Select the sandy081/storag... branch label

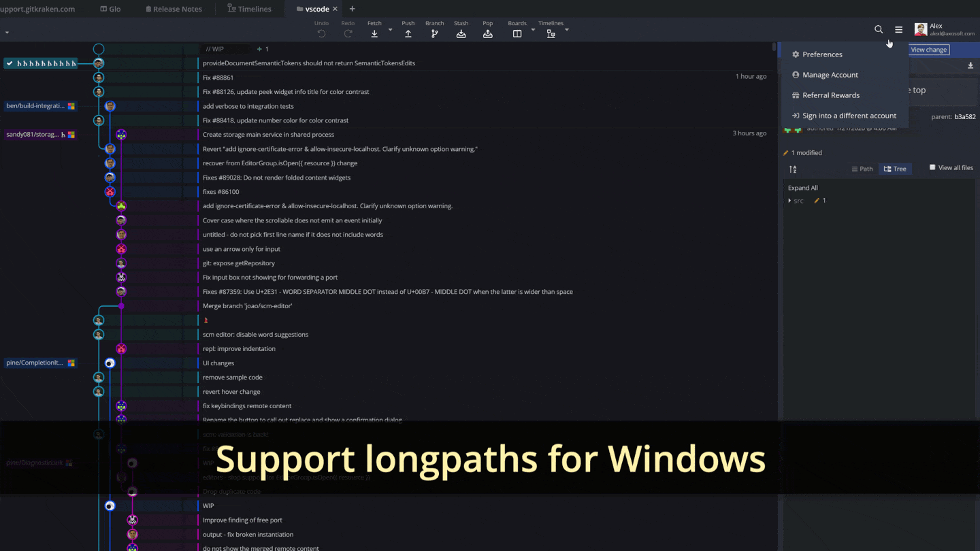pyautogui.click(x=41, y=135)
